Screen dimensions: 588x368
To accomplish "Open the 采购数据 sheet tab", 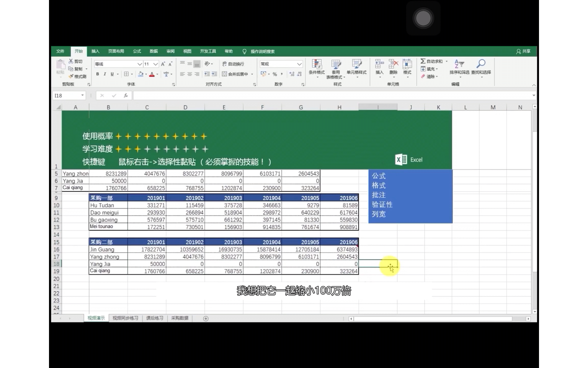I will (x=179, y=318).
